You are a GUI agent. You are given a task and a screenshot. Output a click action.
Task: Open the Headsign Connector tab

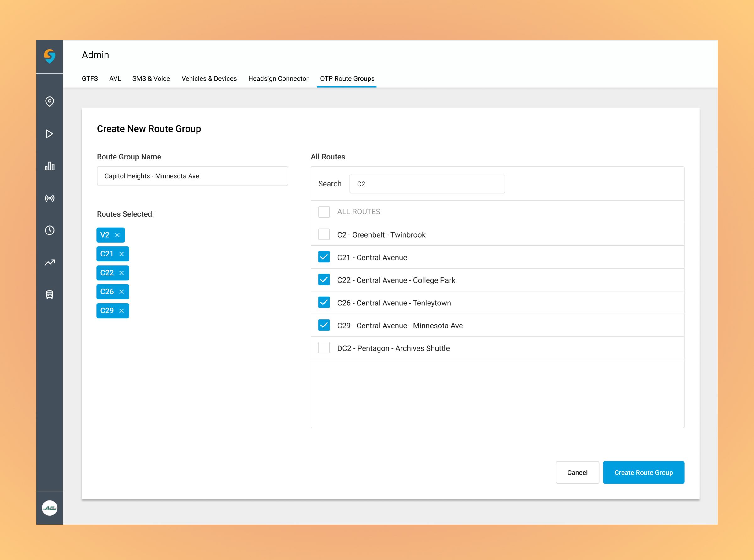coord(278,79)
